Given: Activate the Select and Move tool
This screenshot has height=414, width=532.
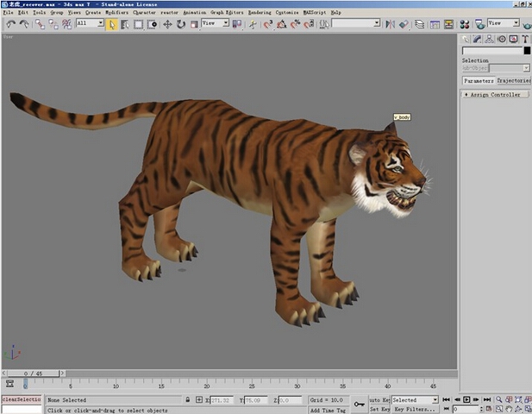Looking at the screenshot, I should pos(167,24).
